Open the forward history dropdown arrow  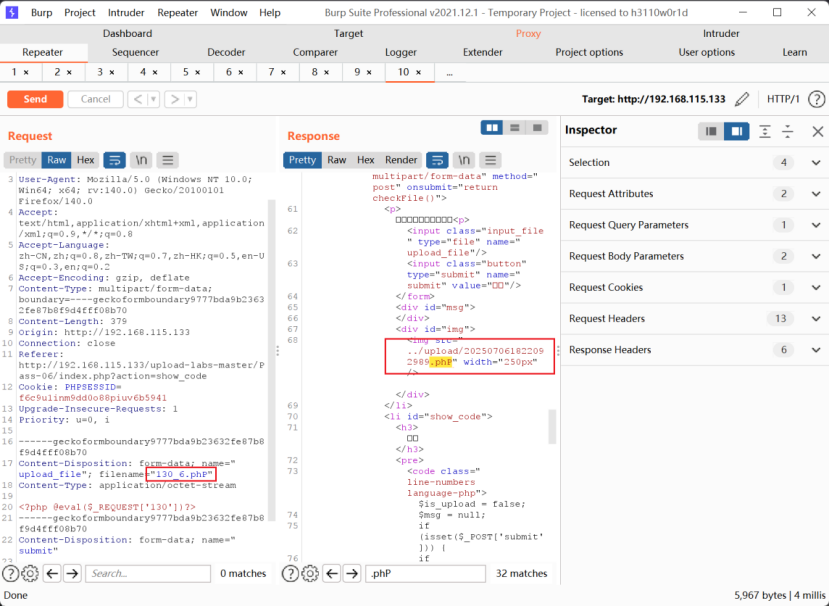click(190, 99)
